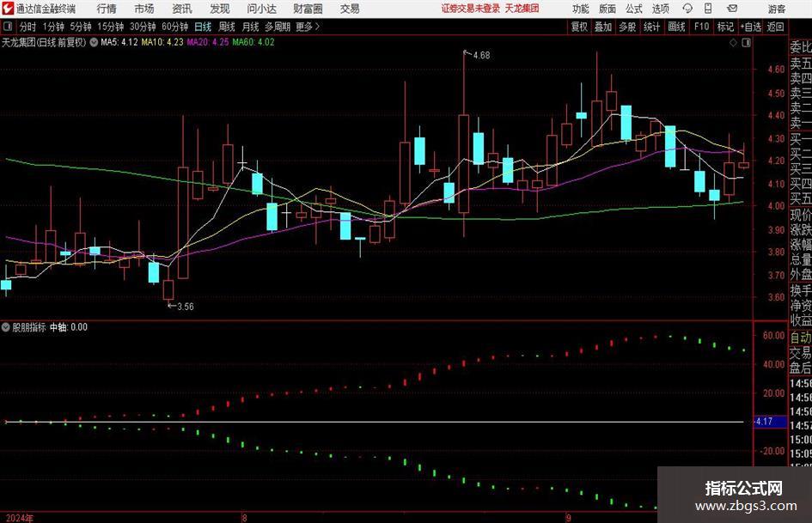Switch to 周线 weekly period
812x523 pixels.
click(x=227, y=27)
